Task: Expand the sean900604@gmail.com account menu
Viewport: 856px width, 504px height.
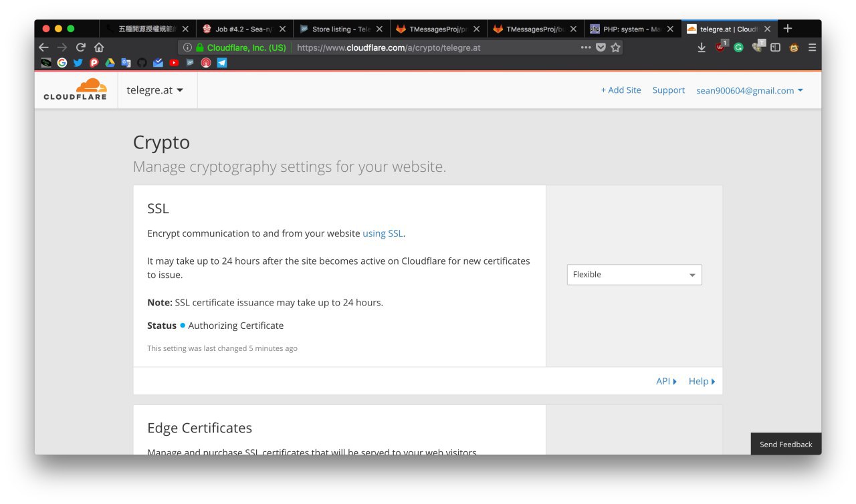Action: tap(750, 90)
